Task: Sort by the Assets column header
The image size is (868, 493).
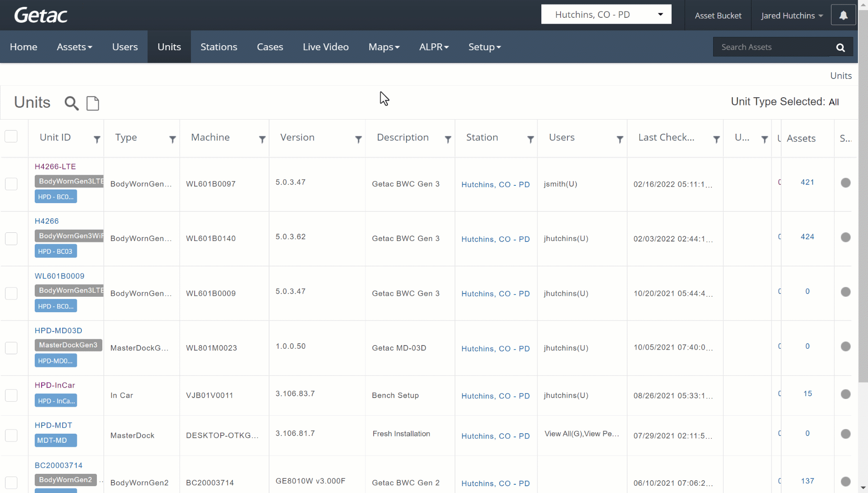Action: point(801,138)
